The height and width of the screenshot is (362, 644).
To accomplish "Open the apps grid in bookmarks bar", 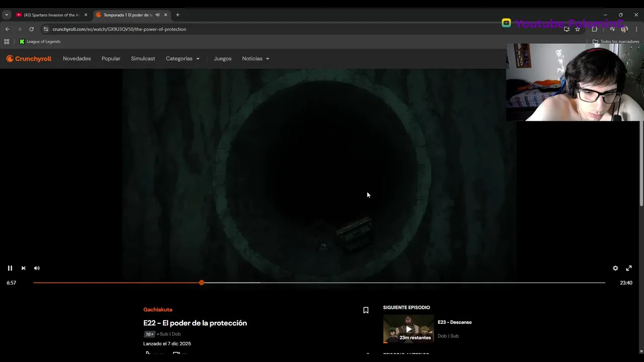I will pyautogui.click(x=7, y=42).
